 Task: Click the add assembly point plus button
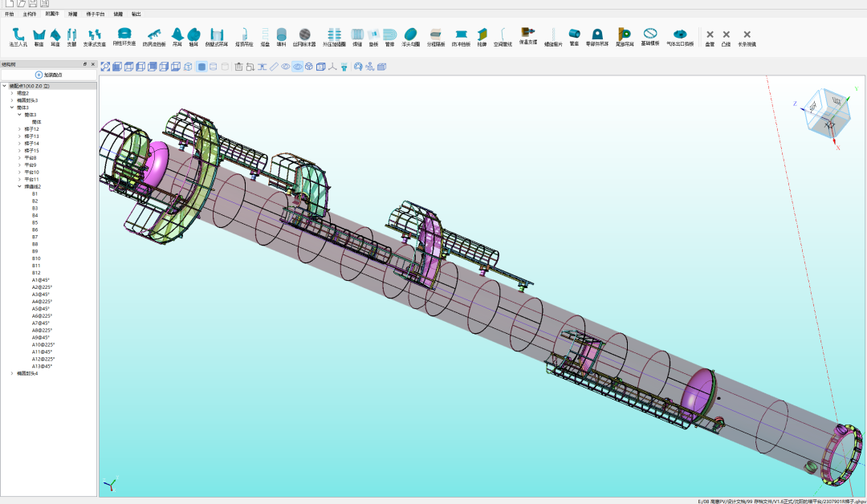pos(49,75)
